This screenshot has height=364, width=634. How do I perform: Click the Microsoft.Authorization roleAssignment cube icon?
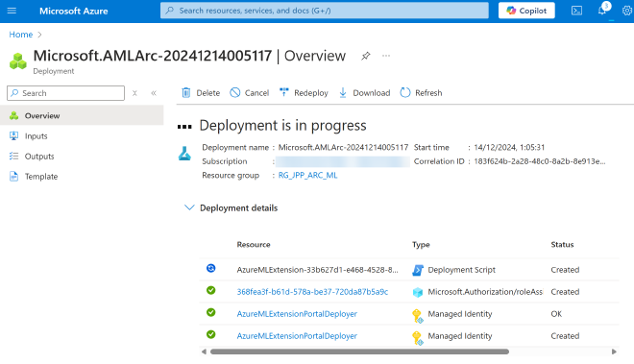coord(418,292)
